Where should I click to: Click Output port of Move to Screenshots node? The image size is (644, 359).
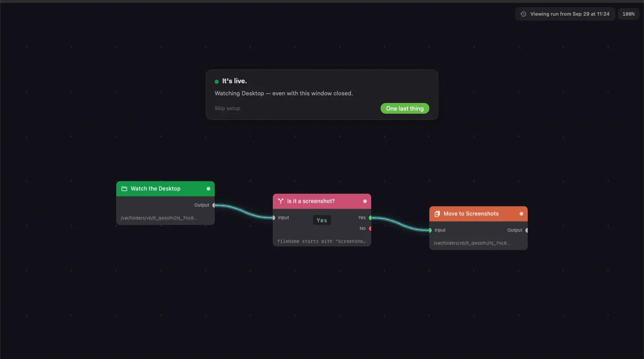(x=527, y=231)
